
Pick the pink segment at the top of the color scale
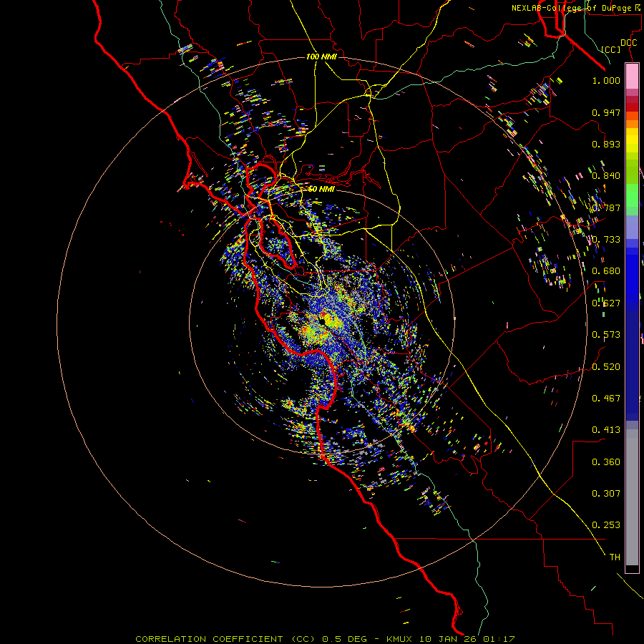click(632, 76)
